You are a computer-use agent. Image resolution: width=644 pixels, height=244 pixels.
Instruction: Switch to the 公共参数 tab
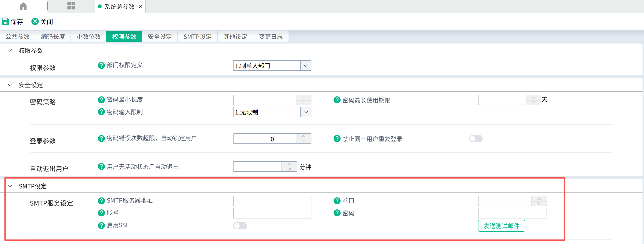click(18, 37)
